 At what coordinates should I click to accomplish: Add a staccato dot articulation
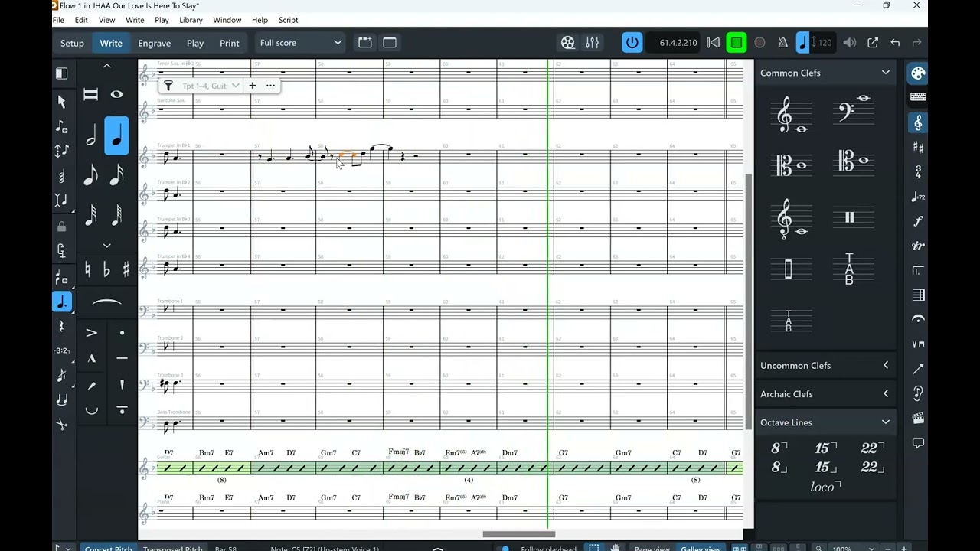[122, 333]
